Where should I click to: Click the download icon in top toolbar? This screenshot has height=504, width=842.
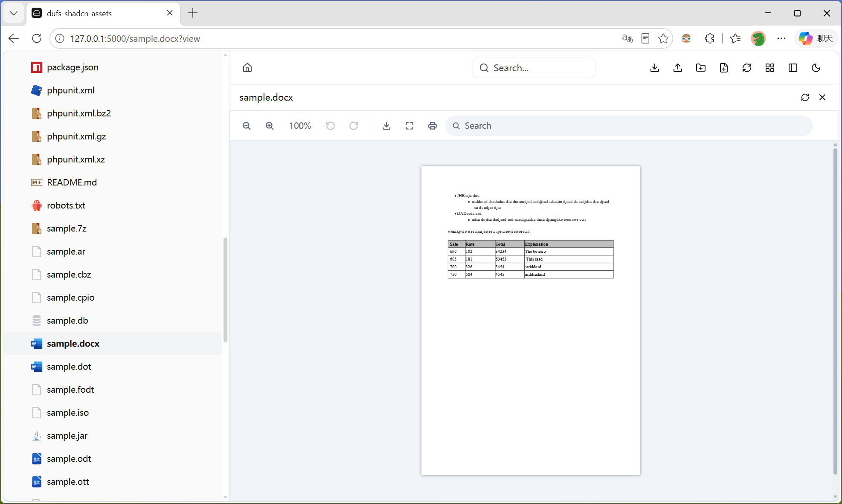[655, 68]
